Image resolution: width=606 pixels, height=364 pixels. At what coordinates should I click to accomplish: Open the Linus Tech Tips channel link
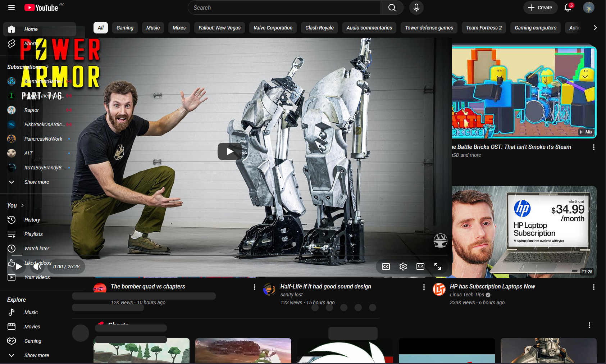[467, 295]
